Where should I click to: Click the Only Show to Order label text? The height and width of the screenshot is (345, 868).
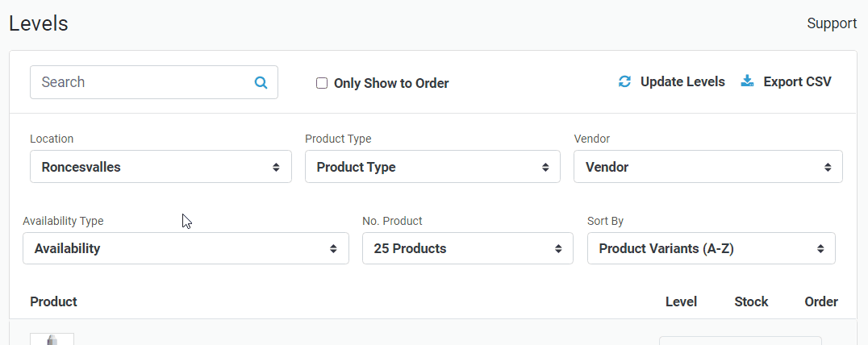tap(391, 84)
